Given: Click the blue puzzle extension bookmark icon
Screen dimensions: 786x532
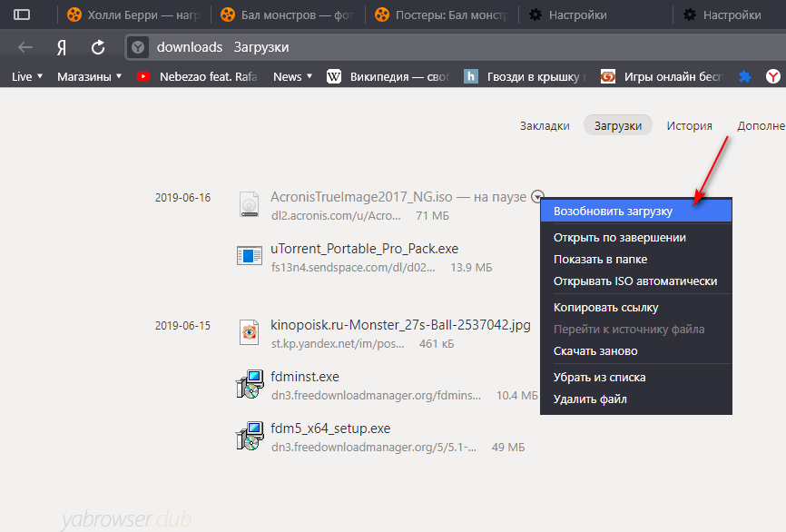Looking at the screenshot, I should point(745,77).
